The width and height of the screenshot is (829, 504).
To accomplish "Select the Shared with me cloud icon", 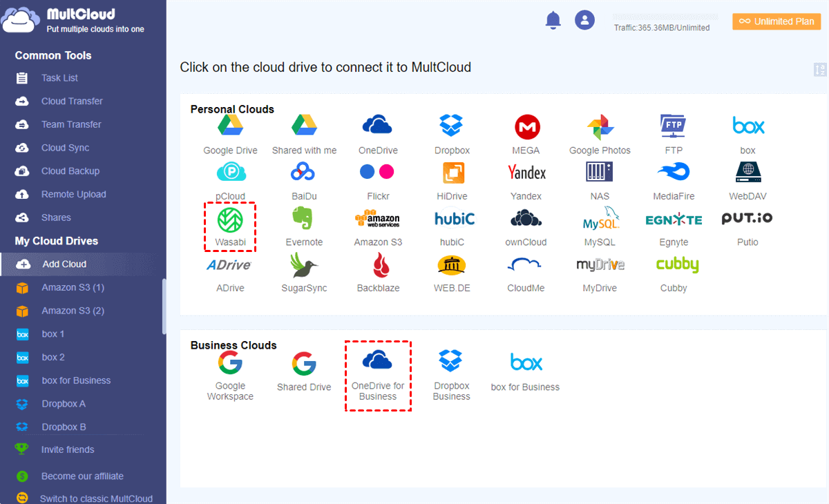I will tap(304, 126).
